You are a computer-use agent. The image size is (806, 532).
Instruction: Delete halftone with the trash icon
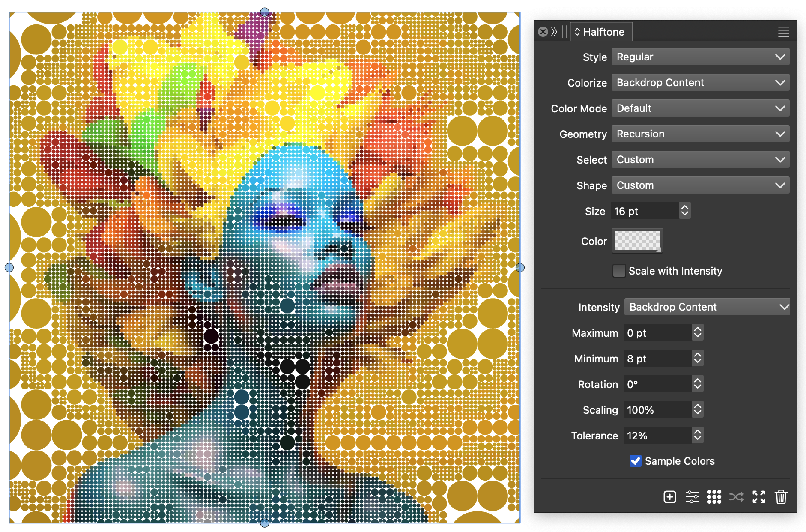[x=781, y=497]
